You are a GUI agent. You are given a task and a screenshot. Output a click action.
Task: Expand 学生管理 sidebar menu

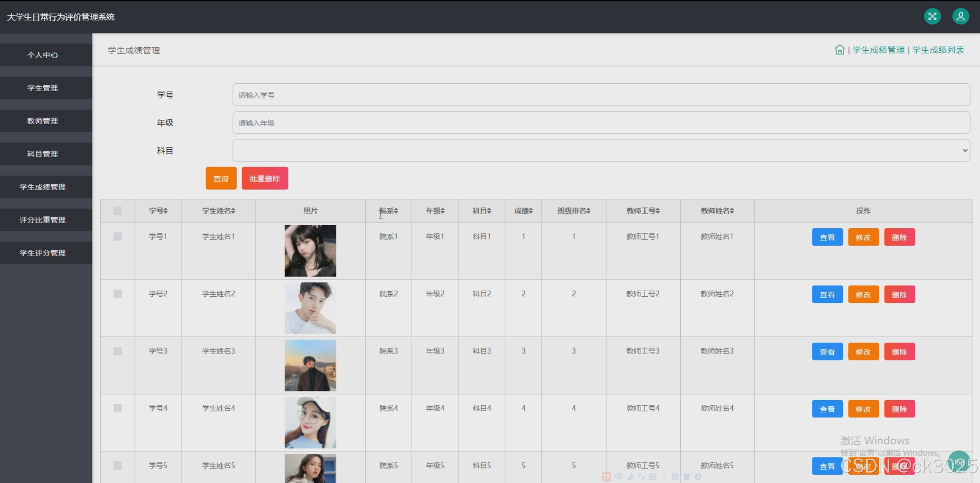point(43,88)
